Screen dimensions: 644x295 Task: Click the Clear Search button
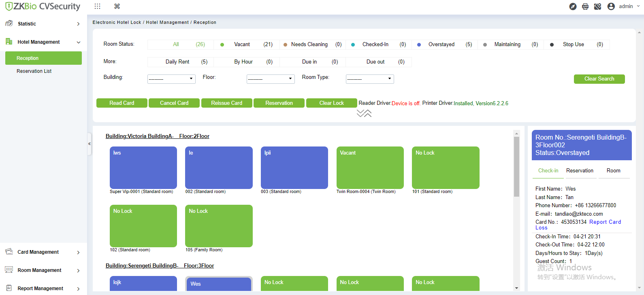point(599,79)
